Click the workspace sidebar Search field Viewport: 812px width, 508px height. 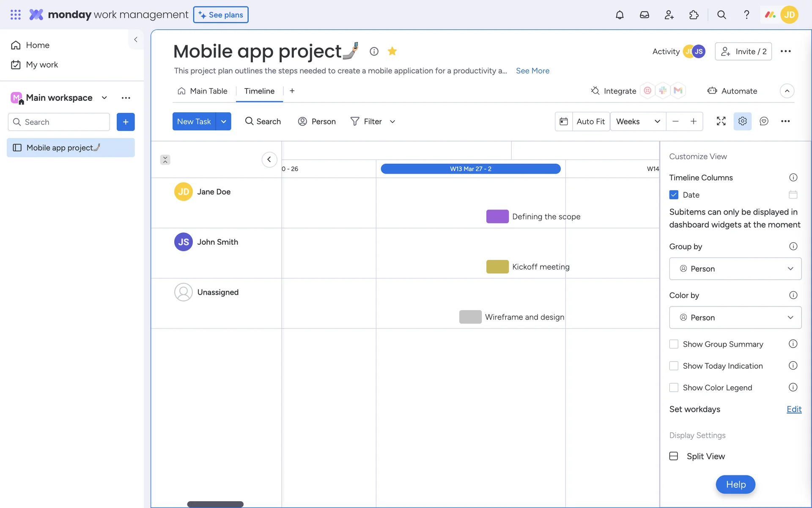tap(59, 122)
